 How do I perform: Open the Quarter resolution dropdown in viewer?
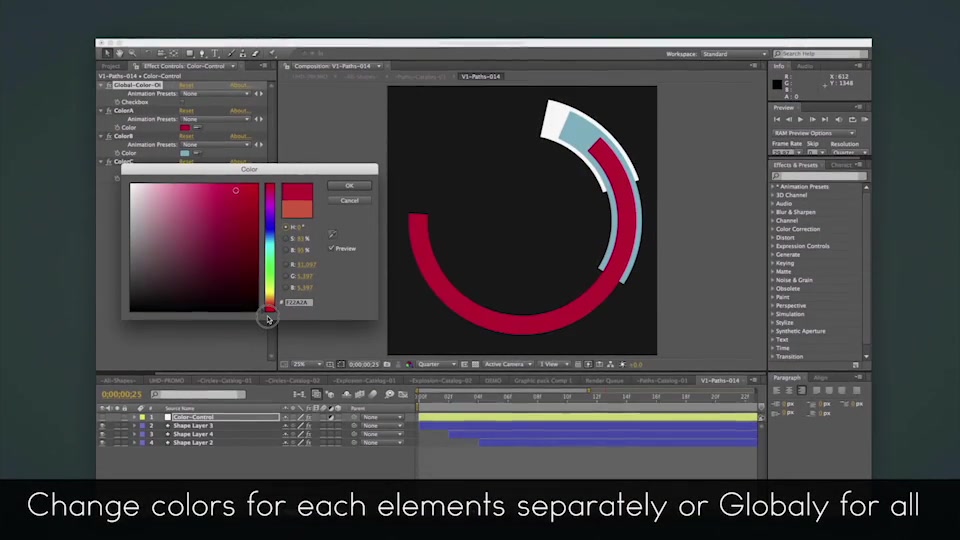click(437, 364)
